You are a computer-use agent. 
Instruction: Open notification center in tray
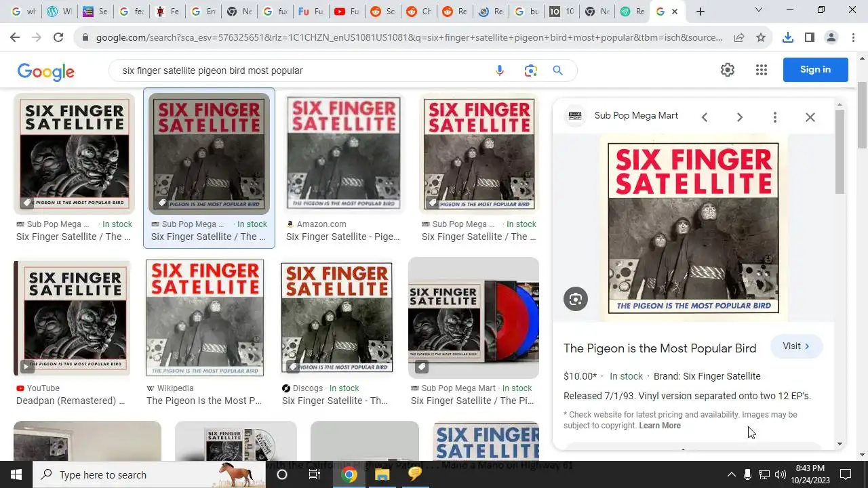tap(846, 474)
